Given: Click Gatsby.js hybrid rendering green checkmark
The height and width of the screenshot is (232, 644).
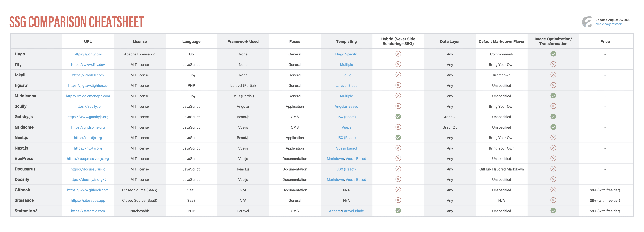Looking at the screenshot, I should [398, 116].
